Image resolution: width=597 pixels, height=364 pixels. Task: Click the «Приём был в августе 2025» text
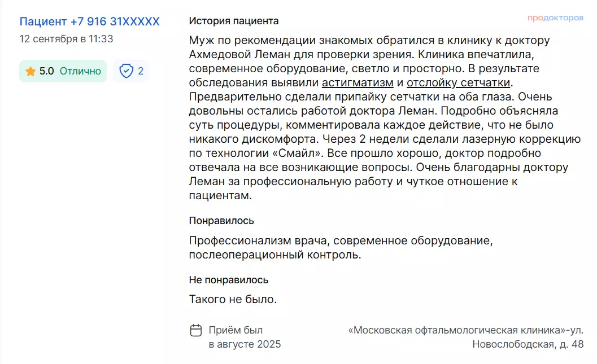pos(245,337)
